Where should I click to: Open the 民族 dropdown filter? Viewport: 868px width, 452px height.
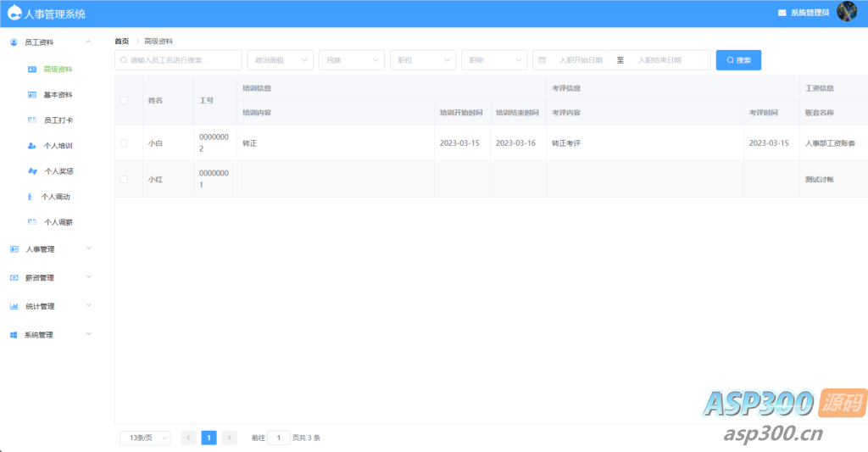(x=352, y=60)
